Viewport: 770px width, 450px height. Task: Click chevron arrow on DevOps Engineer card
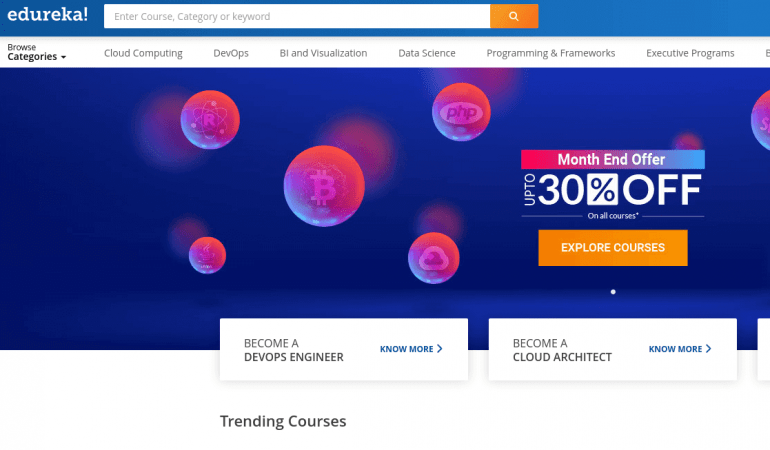pyautogui.click(x=440, y=349)
